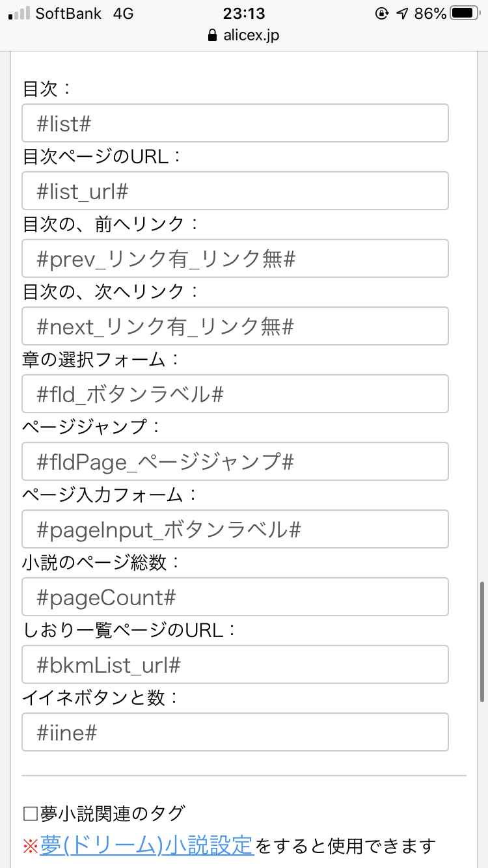Click the #pageInput_ボタンラベル# field
This screenshot has height=868, width=488.
coord(235,529)
